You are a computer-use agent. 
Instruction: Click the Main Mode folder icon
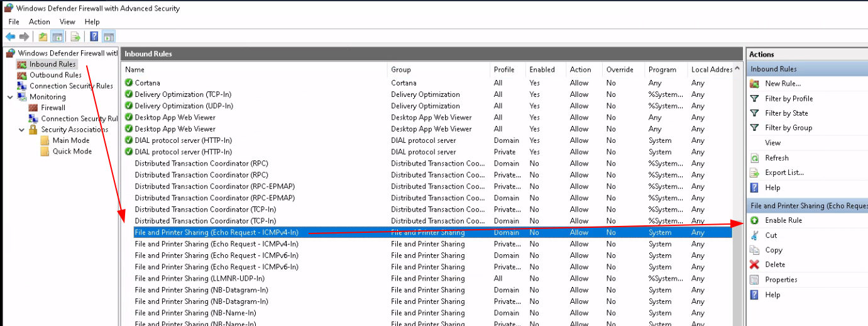45,140
